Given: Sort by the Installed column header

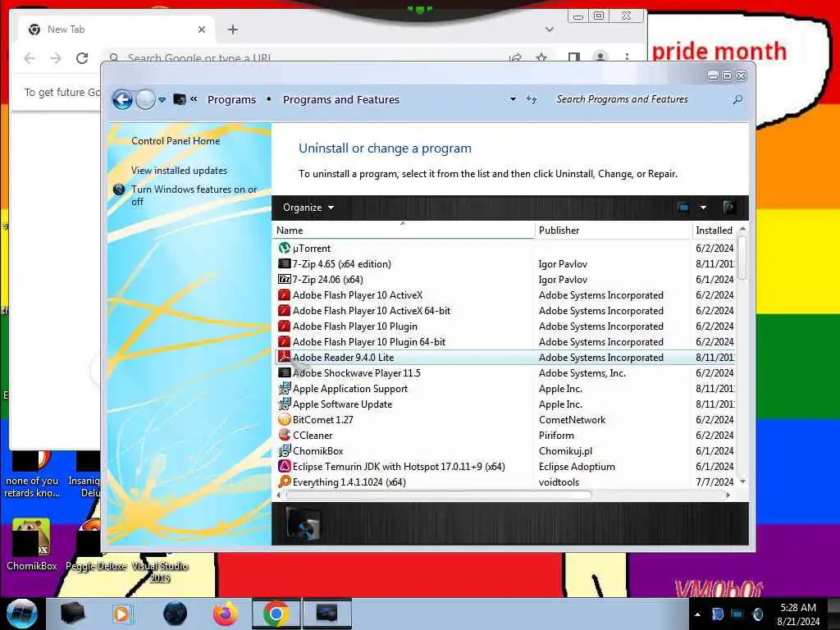Looking at the screenshot, I should coord(714,231).
